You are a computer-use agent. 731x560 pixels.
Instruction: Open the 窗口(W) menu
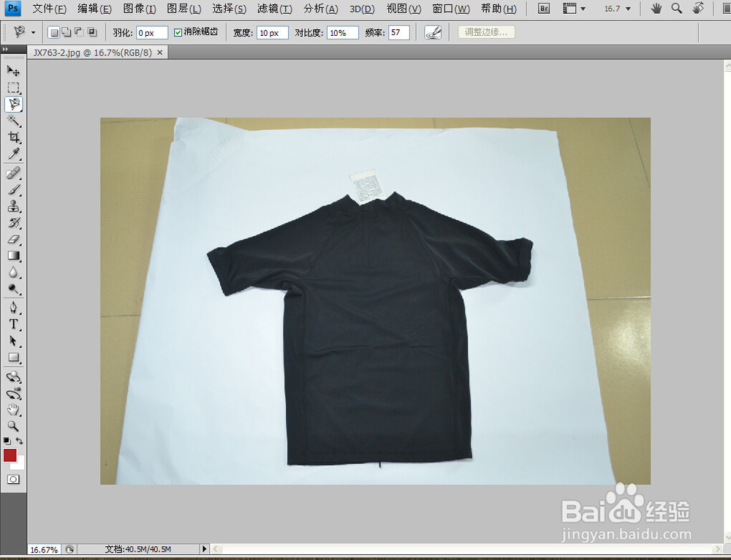(451, 9)
